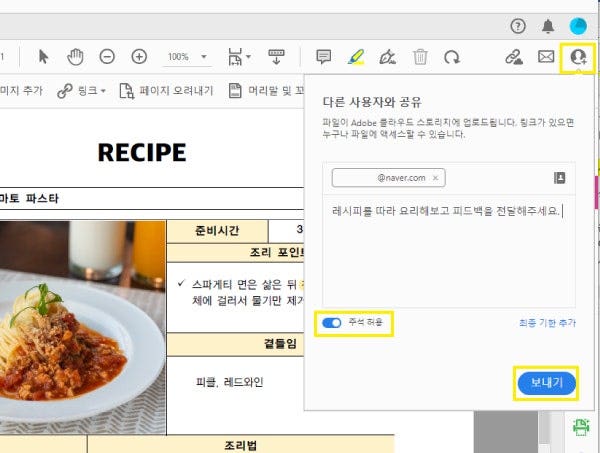This screenshot has height=453, width=600.
Task: Click the 이미지 추가 add image tool
Action: 21,91
